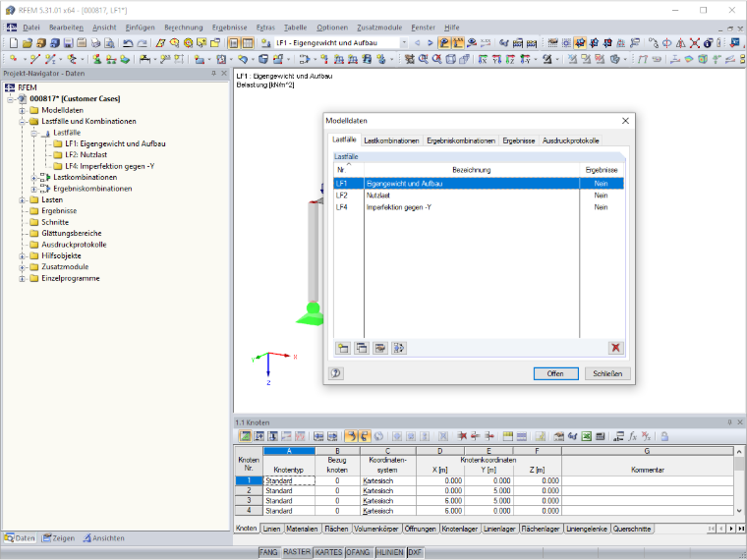This screenshot has width=747, height=560.
Task: Select LF2 Nutzlast row in dialog
Action: (x=479, y=196)
